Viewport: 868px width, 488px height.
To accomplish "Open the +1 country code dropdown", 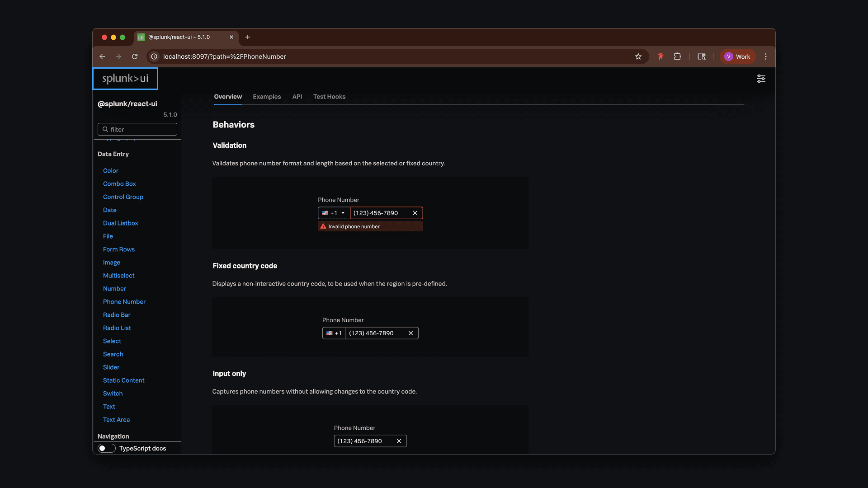I will coord(334,213).
